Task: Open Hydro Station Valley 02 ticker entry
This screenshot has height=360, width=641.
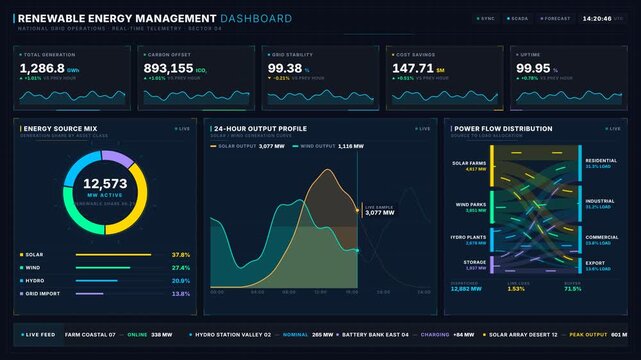Action: tap(261, 335)
